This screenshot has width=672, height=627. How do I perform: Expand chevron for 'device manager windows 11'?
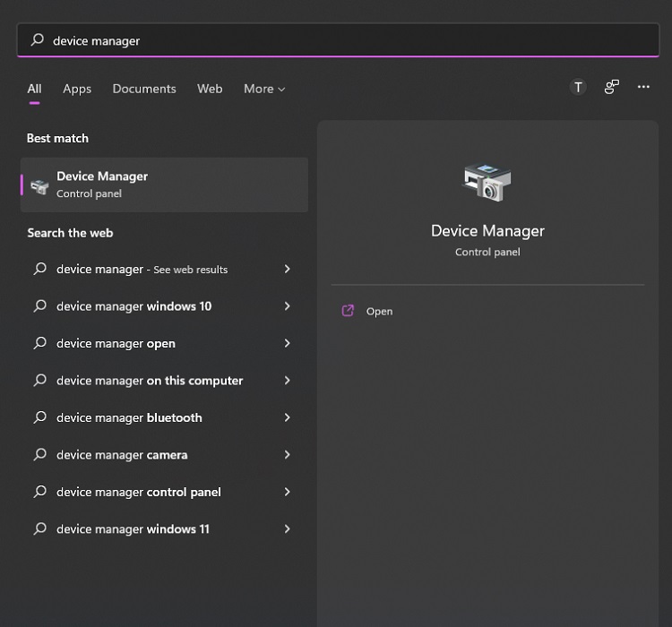[x=287, y=528]
